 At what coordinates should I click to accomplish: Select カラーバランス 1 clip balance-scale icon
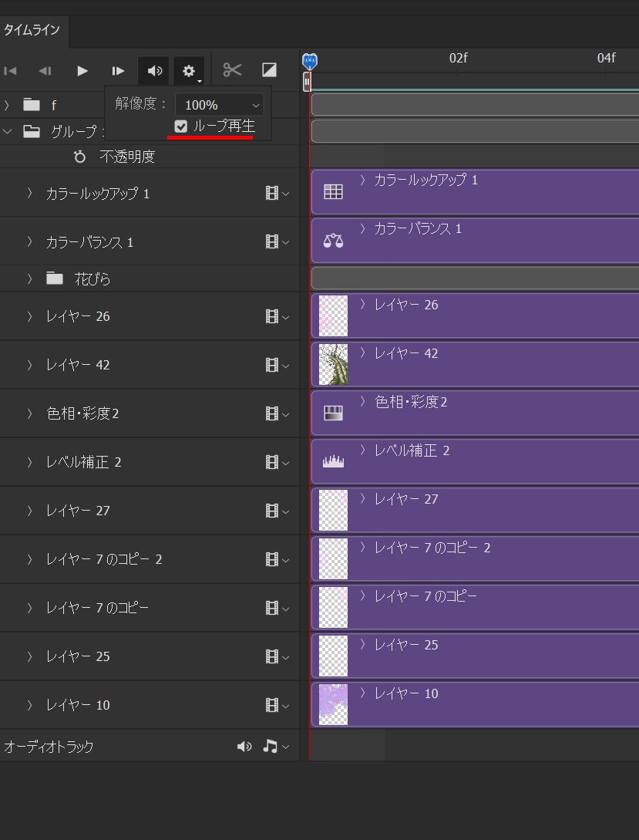point(333,241)
